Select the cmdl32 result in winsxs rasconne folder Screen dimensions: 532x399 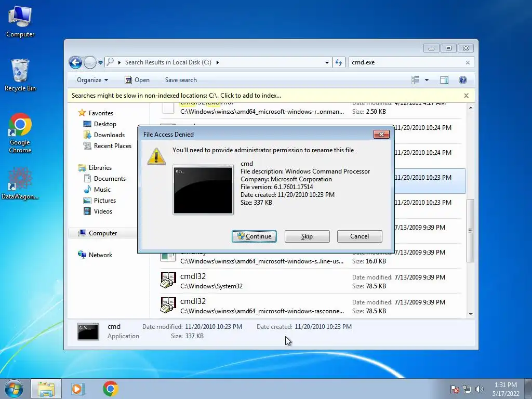click(311, 306)
